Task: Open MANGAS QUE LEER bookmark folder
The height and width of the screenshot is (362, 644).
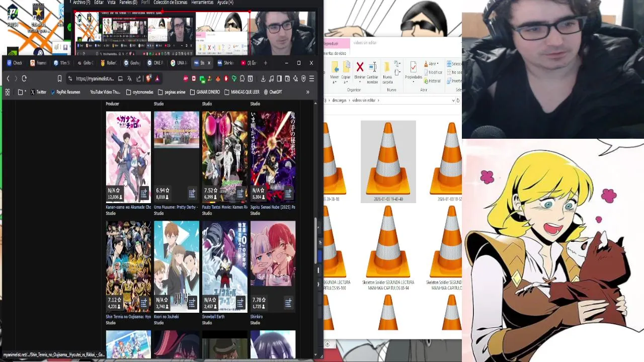Action: click(x=242, y=92)
